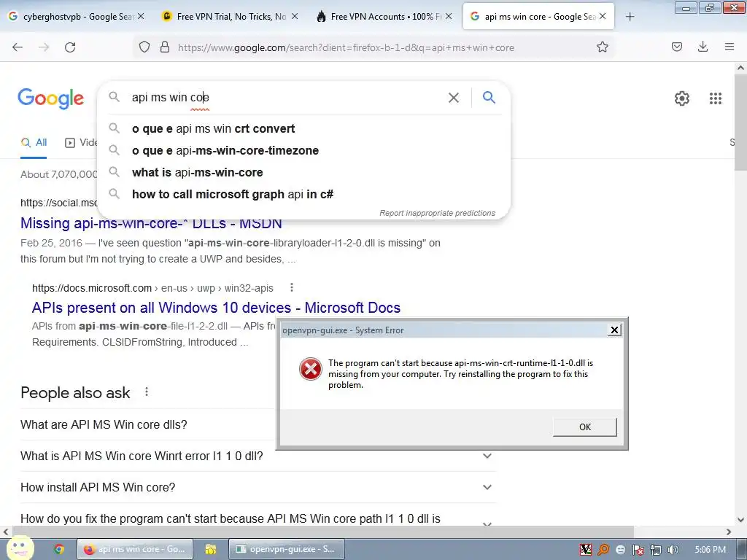This screenshot has height=560, width=747.
Task: Click 'Report inappropriate predictions' link
Action: coord(437,213)
